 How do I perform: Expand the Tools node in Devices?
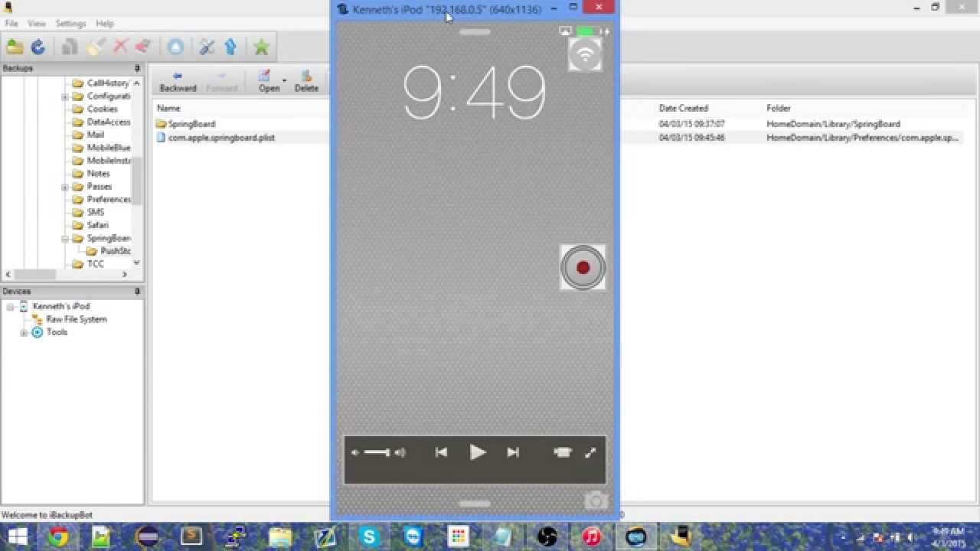click(24, 333)
